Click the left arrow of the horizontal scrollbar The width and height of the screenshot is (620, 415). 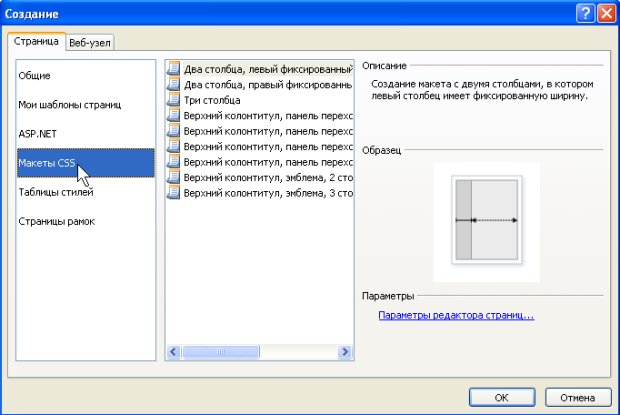coord(173,352)
